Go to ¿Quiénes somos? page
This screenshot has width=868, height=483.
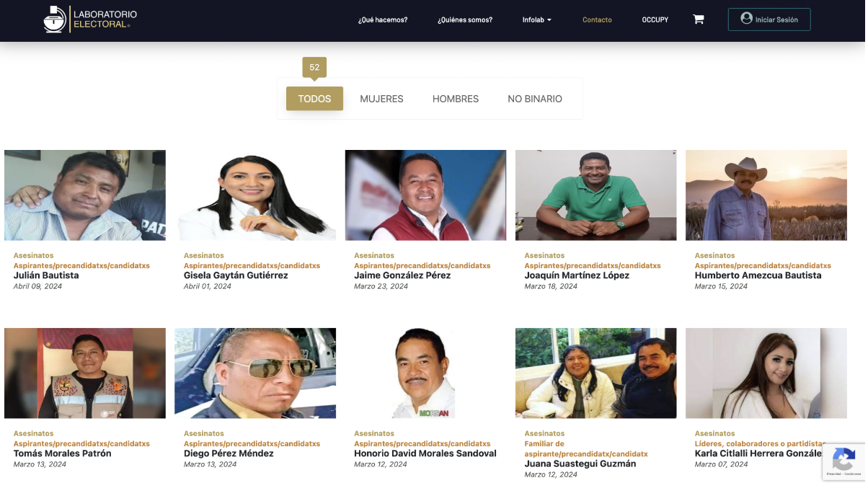[465, 20]
